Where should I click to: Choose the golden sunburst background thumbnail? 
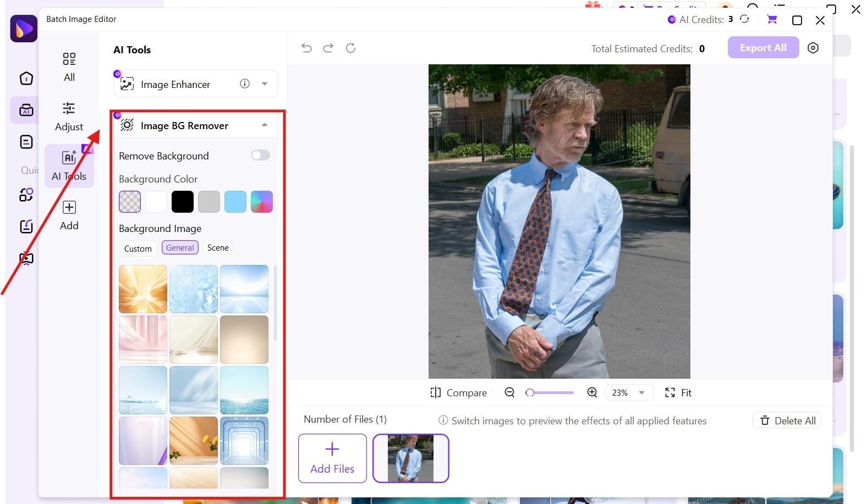click(x=143, y=289)
